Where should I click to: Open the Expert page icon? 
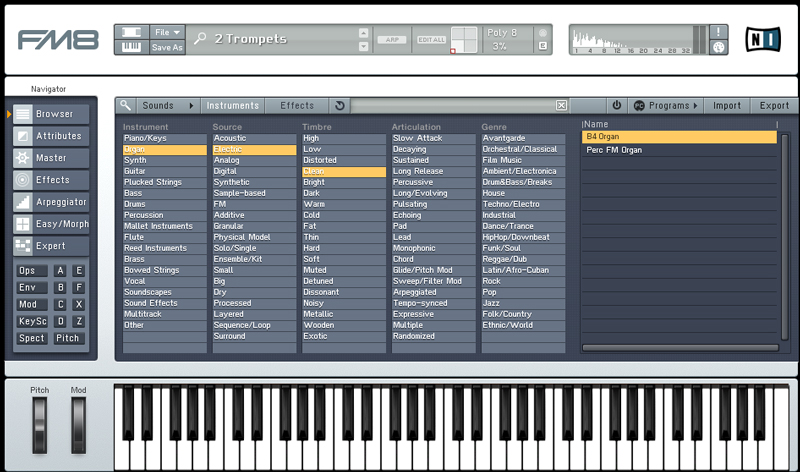pyautogui.click(x=22, y=246)
